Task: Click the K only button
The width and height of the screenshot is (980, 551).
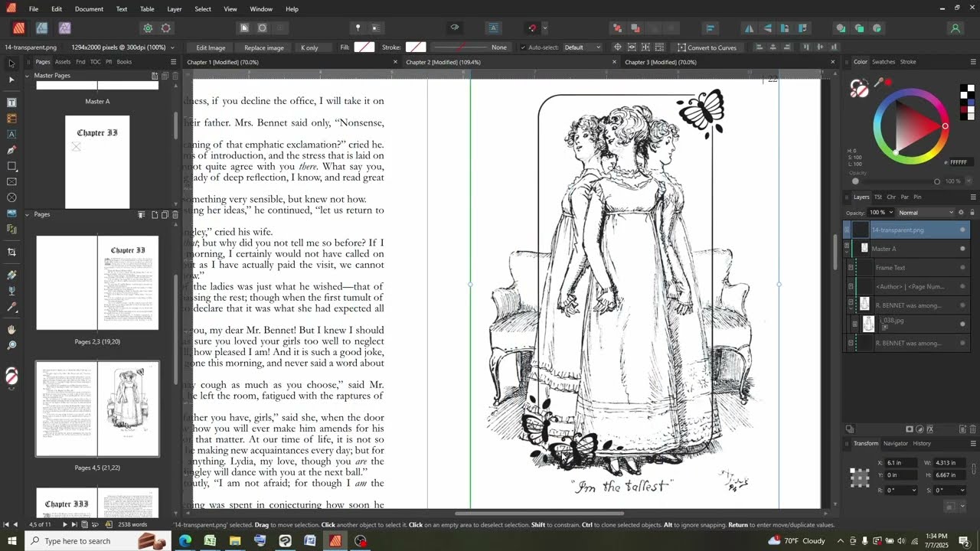Action: click(309, 47)
